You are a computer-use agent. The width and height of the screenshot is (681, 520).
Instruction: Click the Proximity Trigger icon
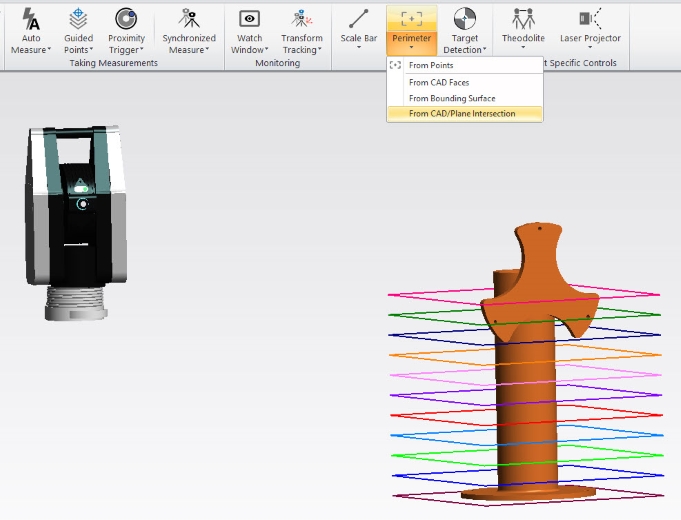click(126, 18)
